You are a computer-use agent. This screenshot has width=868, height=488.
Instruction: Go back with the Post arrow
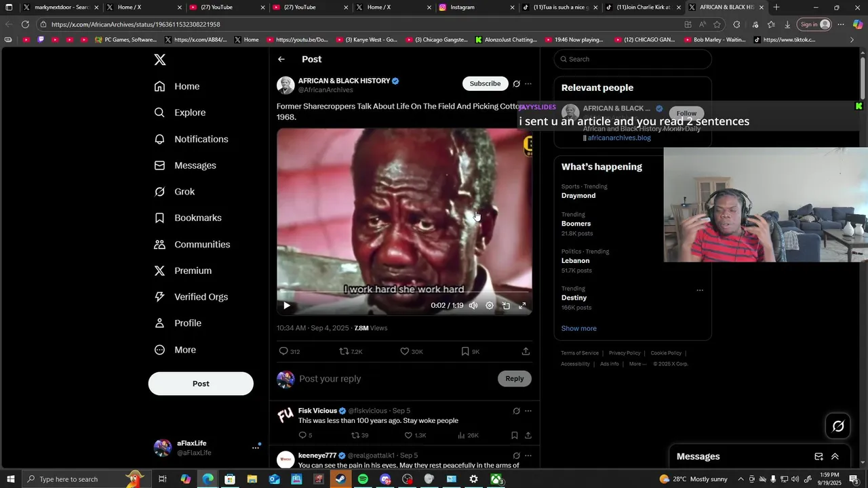pyautogui.click(x=281, y=59)
